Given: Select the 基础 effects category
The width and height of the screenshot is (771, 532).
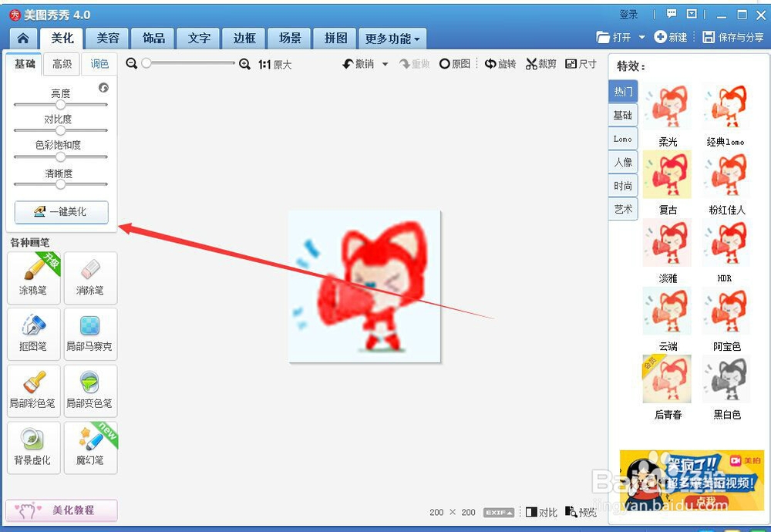Looking at the screenshot, I should [623, 115].
